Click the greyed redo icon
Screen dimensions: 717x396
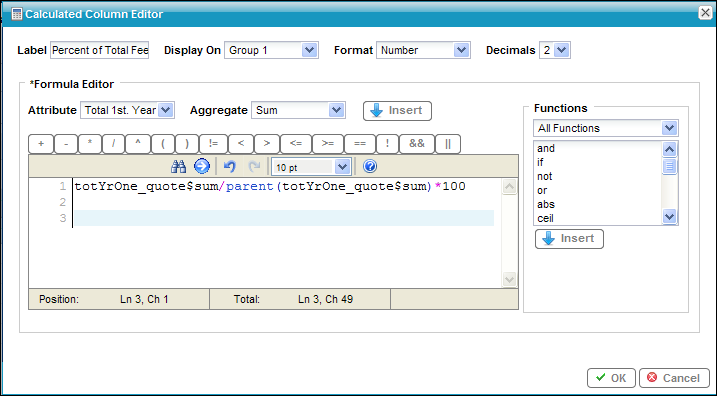pos(254,166)
